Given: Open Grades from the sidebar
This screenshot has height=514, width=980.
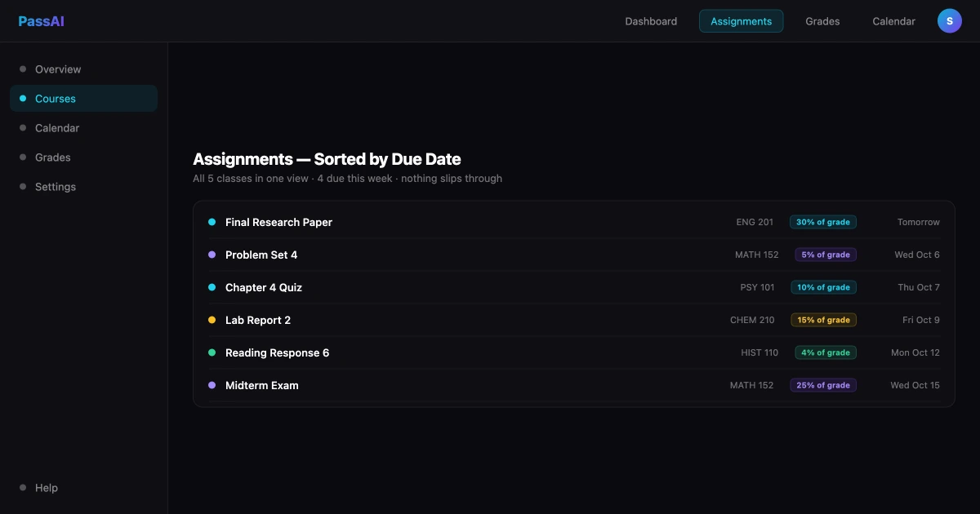Looking at the screenshot, I should pos(83,157).
